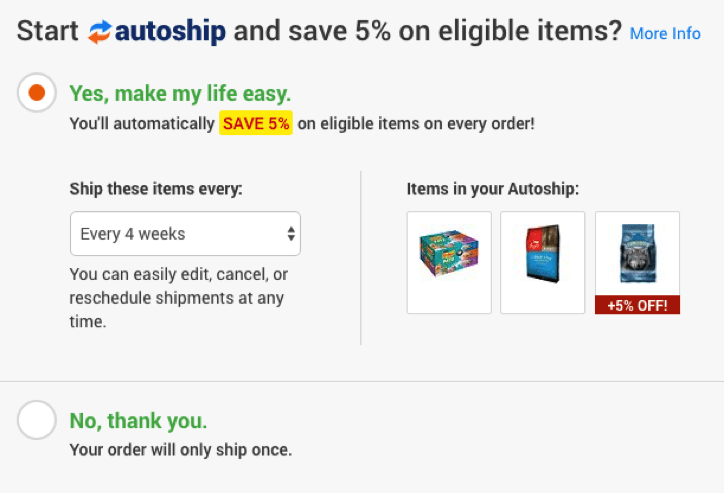Image resolution: width=725 pixels, height=494 pixels.
Task: Click the blue wolf bag product thumbnail
Action: pos(637,253)
